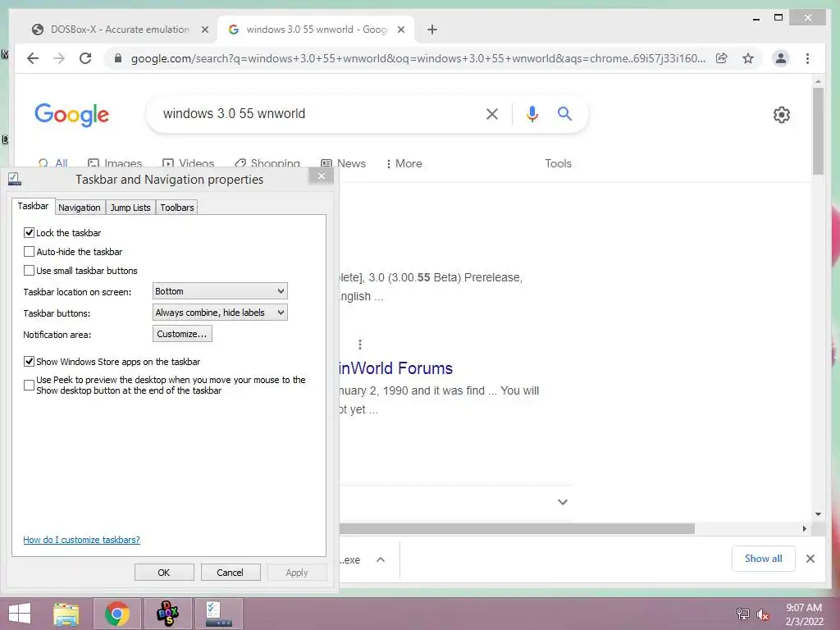This screenshot has height=630, width=840.
Task: Switch to the Toolbars tab
Action: tap(177, 208)
